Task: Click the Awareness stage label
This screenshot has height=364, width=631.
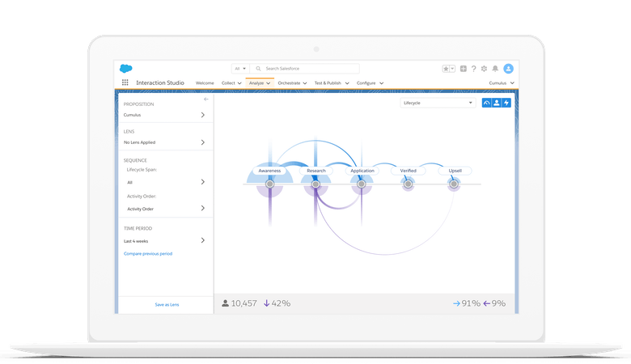Action: click(269, 171)
